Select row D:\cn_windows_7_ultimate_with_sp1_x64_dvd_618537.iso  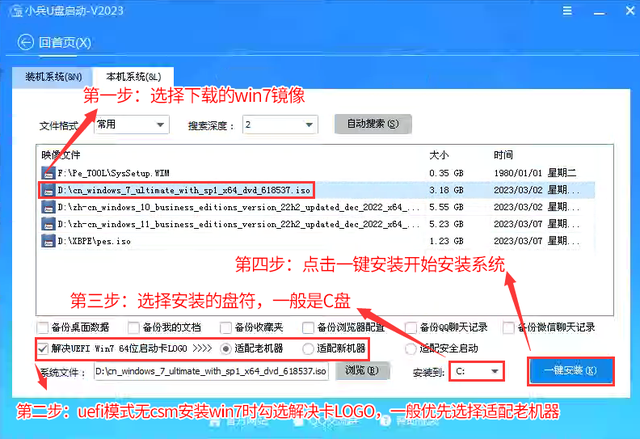pos(317,190)
